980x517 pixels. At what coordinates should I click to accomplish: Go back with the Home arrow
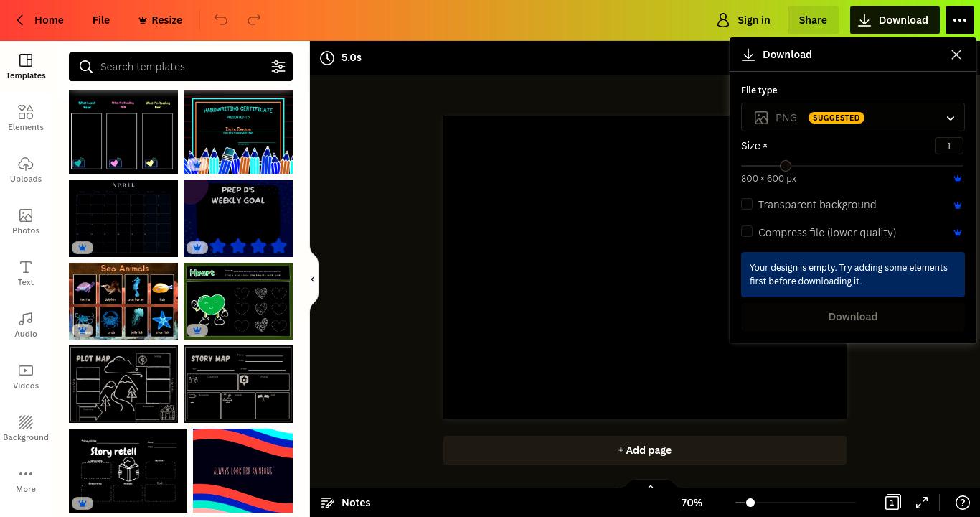tap(20, 20)
